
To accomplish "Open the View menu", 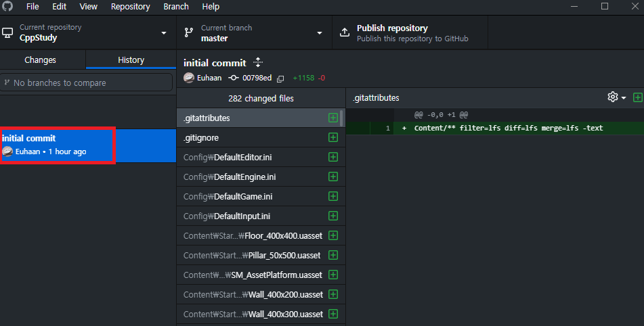I will pos(88,7).
